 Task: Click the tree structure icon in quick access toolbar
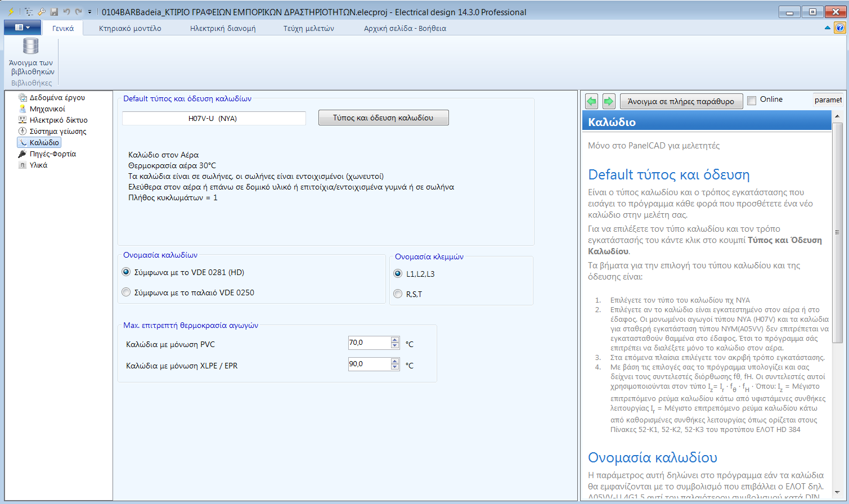pos(29,12)
